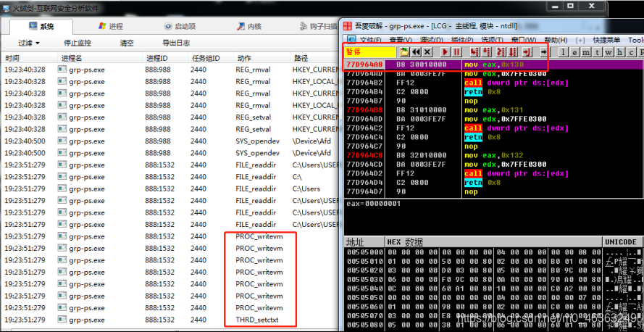Switch to the 内核 tab
The height and width of the screenshot is (332, 644).
(x=249, y=27)
